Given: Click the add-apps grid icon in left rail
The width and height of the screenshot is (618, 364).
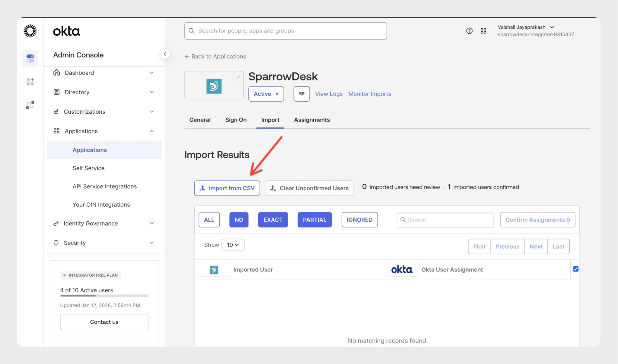Looking at the screenshot, I should (30, 82).
